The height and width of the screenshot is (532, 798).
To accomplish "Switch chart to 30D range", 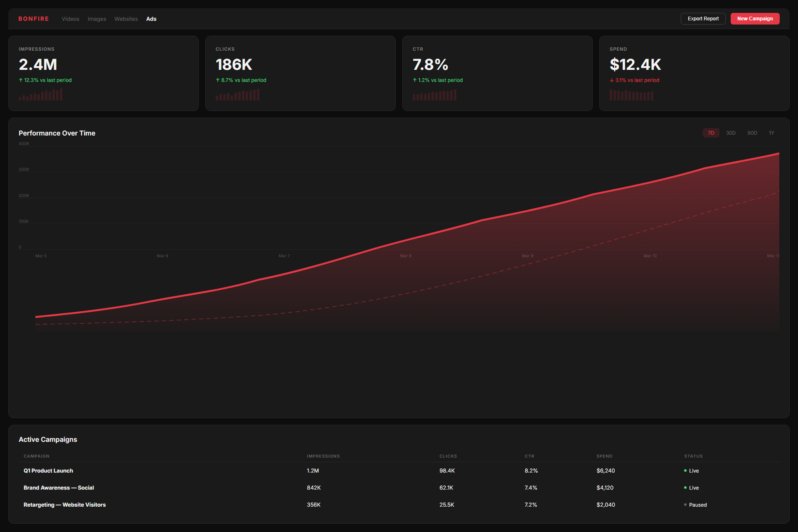I will [731, 133].
